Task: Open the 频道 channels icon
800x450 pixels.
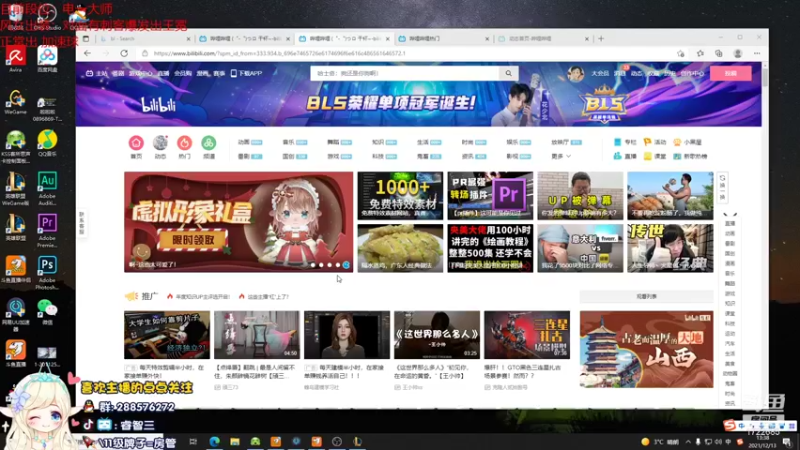Action: (209, 143)
